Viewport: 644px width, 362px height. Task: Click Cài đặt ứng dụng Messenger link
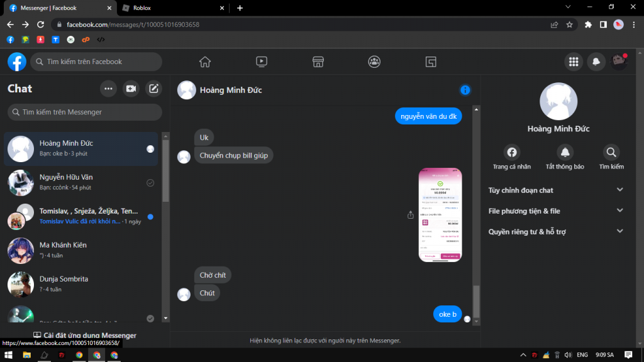click(x=85, y=336)
